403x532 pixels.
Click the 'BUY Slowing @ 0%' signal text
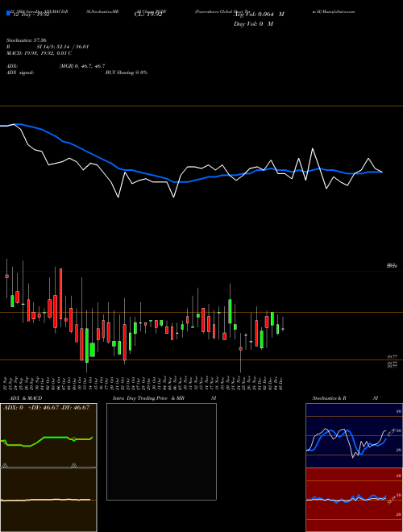[x=127, y=73]
